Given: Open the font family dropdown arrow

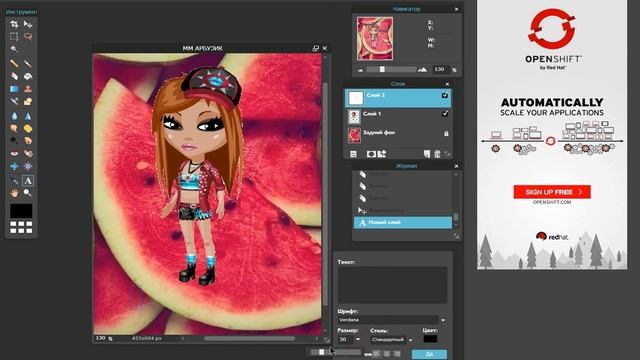Looking at the screenshot, I should (x=443, y=320).
